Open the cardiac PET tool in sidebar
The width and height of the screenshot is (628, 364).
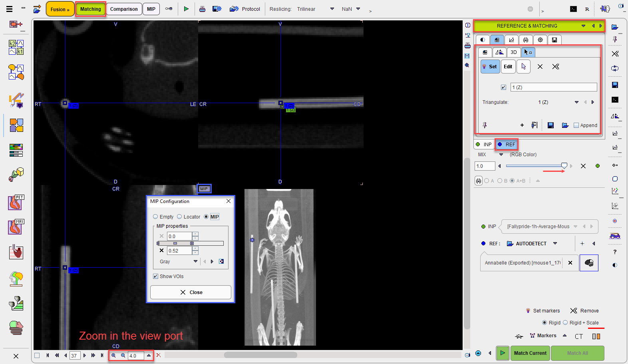pyautogui.click(x=16, y=203)
